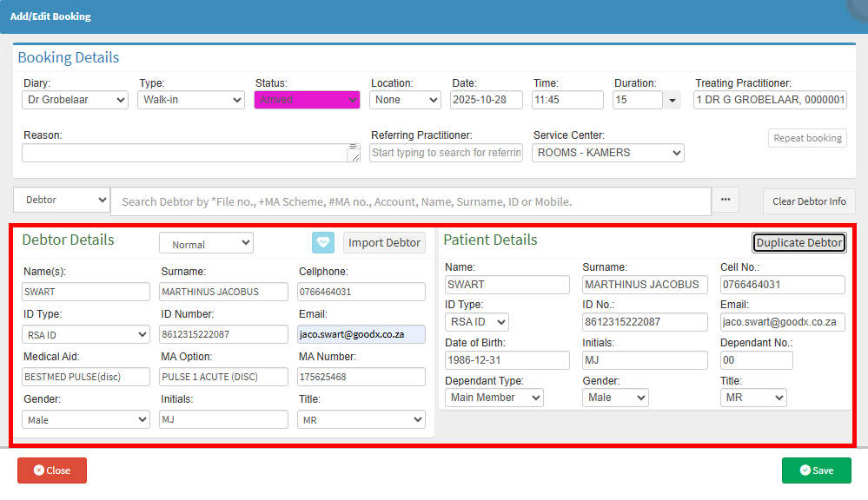The height and width of the screenshot is (500, 868).
Task: Click the Import Debtor button
Action: point(384,242)
